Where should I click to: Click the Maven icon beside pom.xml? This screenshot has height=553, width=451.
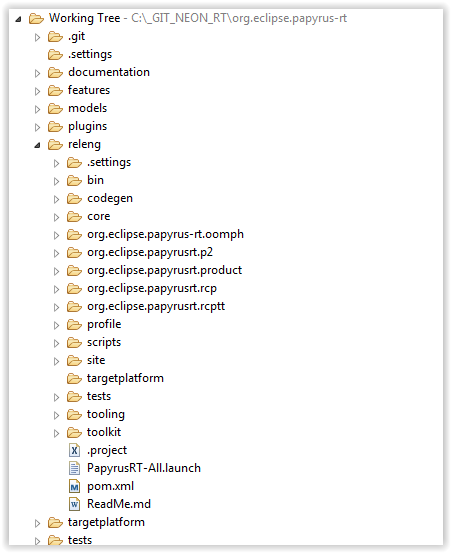tap(74, 486)
